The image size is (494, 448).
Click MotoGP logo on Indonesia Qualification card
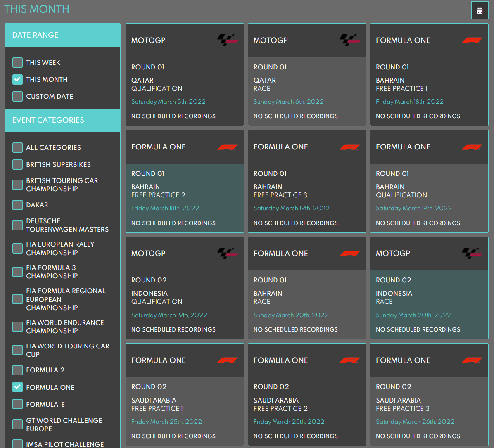[x=228, y=253]
